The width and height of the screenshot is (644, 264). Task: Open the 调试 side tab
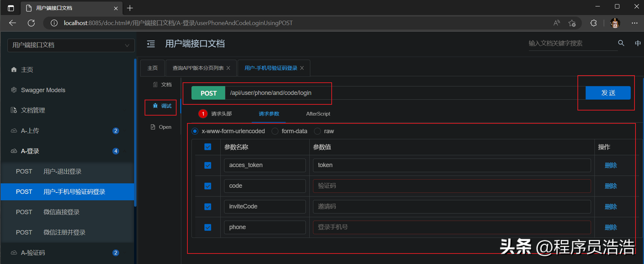pyautogui.click(x=162, y=106)
